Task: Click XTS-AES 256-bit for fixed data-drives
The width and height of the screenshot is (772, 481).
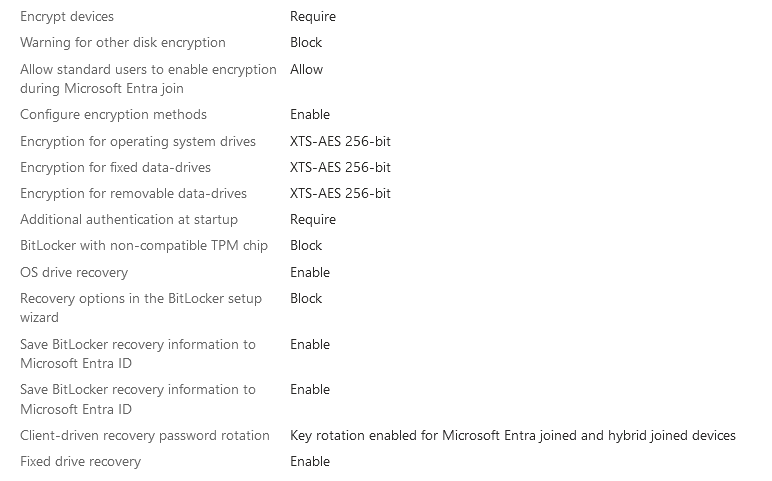Action: coord(340,167)
